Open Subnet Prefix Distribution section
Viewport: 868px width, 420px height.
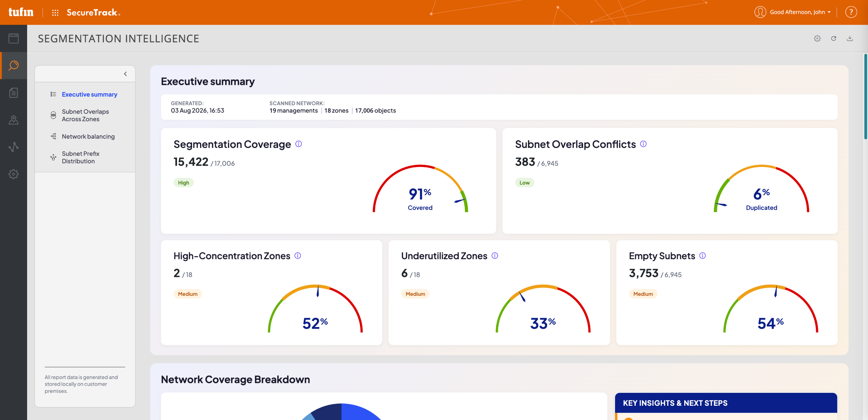[80, 157]
